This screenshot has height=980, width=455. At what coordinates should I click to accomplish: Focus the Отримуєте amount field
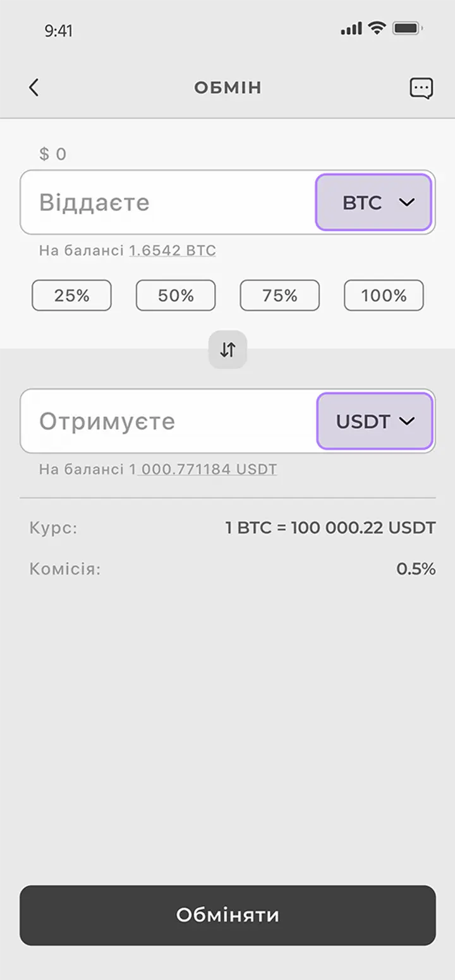tap(168, 421)
